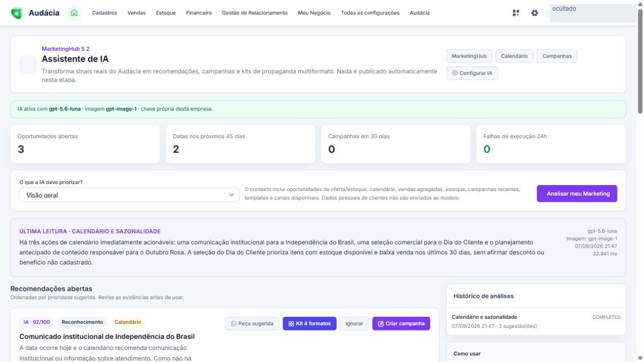Screen dimensions: 644x362
Task: Click the 'Como usar' section heading
Action: (467, 354)
